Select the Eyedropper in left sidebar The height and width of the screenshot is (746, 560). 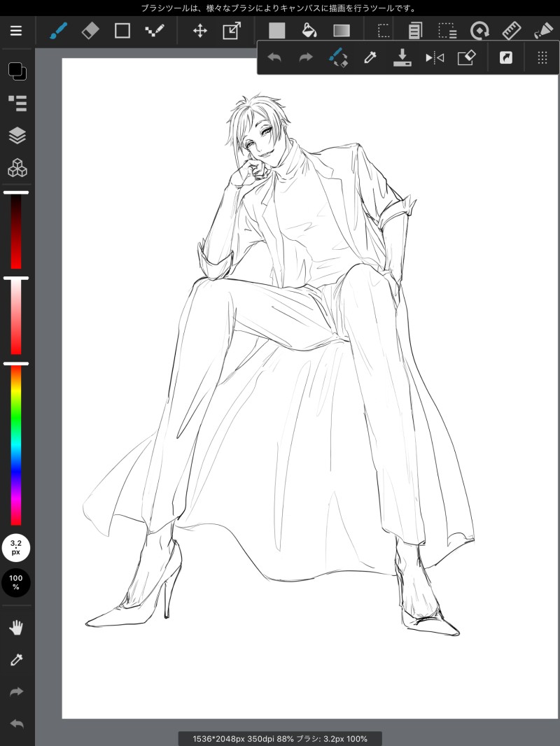(x=17, y=659)
